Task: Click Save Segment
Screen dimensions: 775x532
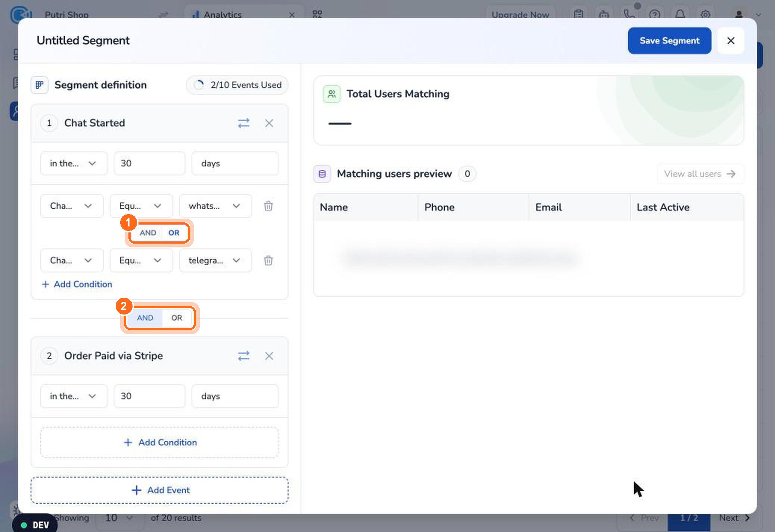Action: pos(669,41)
